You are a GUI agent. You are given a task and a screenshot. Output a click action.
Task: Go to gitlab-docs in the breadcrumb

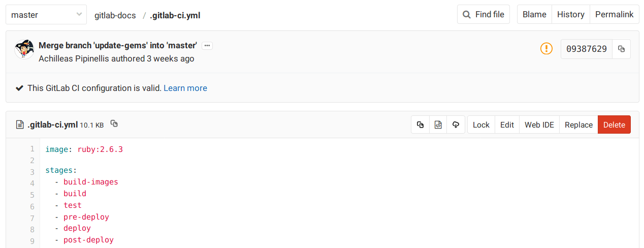115,15
